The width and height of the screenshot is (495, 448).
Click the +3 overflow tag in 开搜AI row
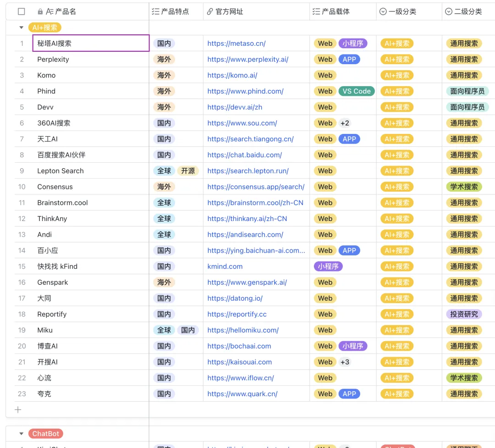[x=345, y=362]
